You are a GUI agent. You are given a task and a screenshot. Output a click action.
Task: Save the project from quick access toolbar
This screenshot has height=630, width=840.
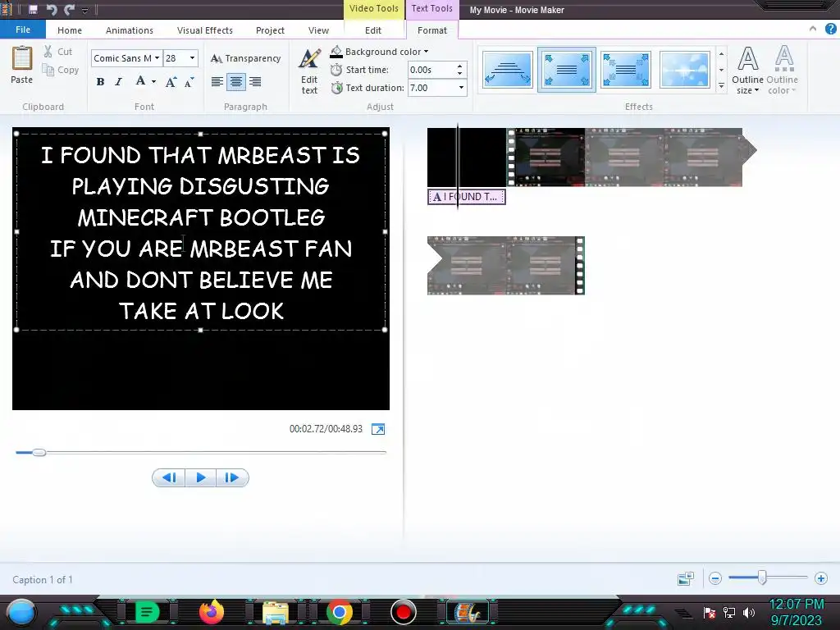click(x=33, y=10)
